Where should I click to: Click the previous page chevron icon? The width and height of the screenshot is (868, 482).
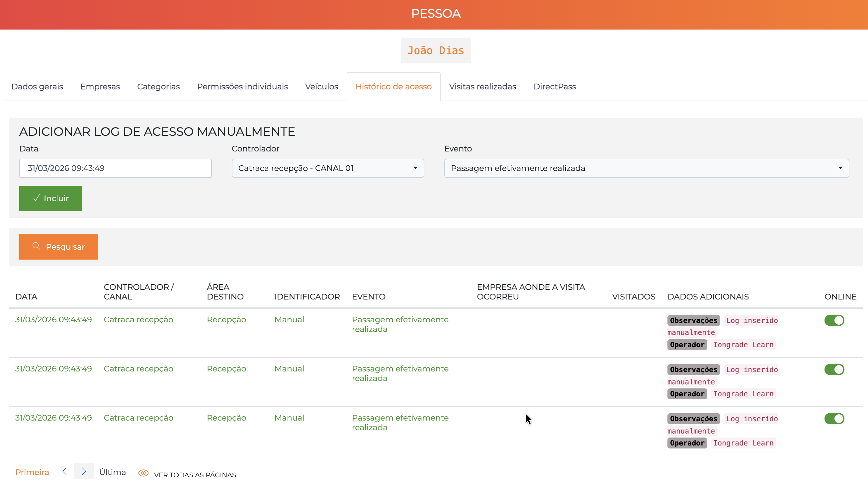pos(64,471)
